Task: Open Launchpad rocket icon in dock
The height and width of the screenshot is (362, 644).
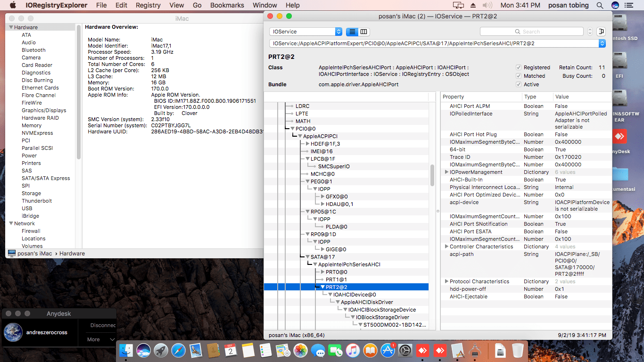Action: 161,351
